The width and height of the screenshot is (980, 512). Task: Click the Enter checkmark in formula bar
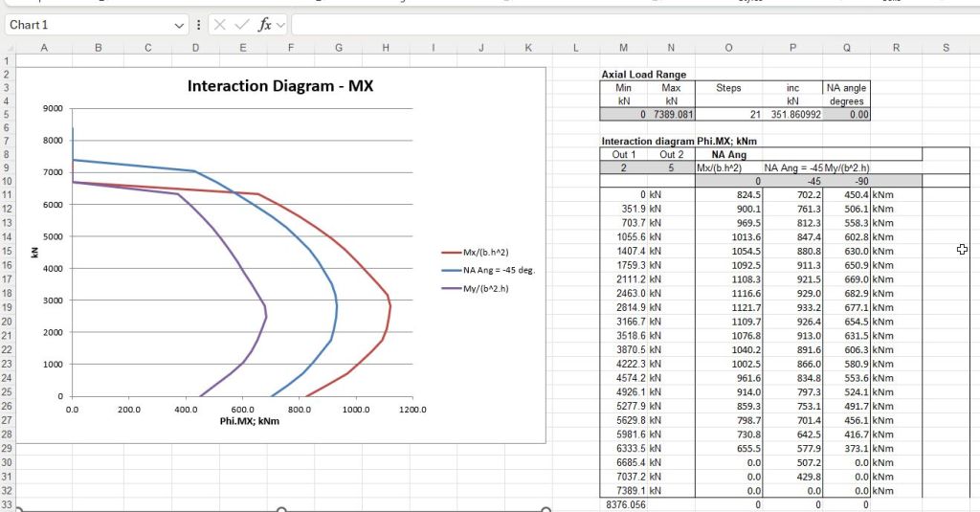pyautogui.click(x=242, y=25)
